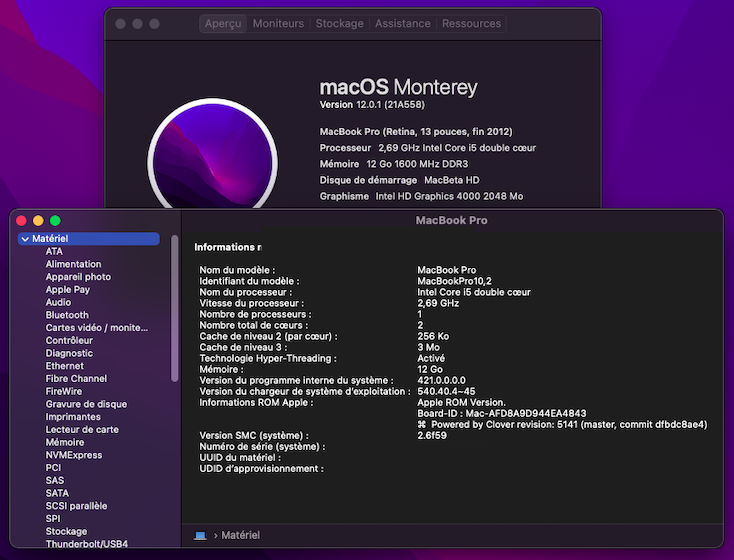Click the macOS Monterey heading

click(x=398, y=87)
